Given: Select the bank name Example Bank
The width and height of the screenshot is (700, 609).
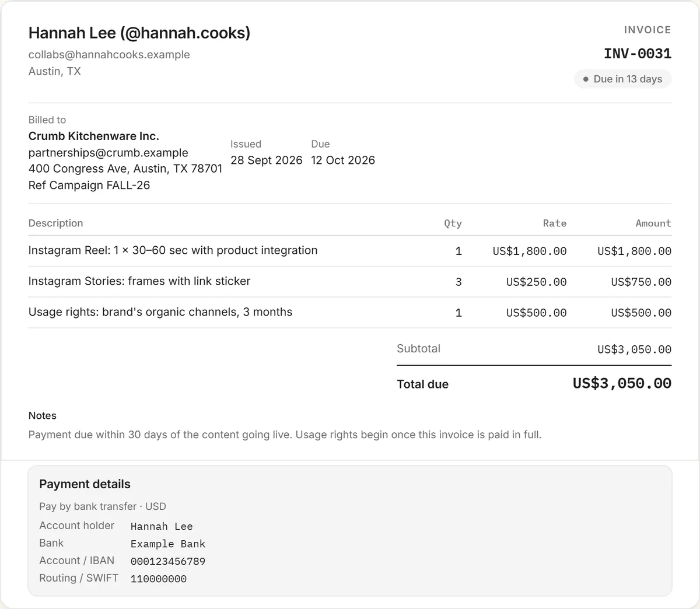Looking at the screenshot, I should [168, 544].
